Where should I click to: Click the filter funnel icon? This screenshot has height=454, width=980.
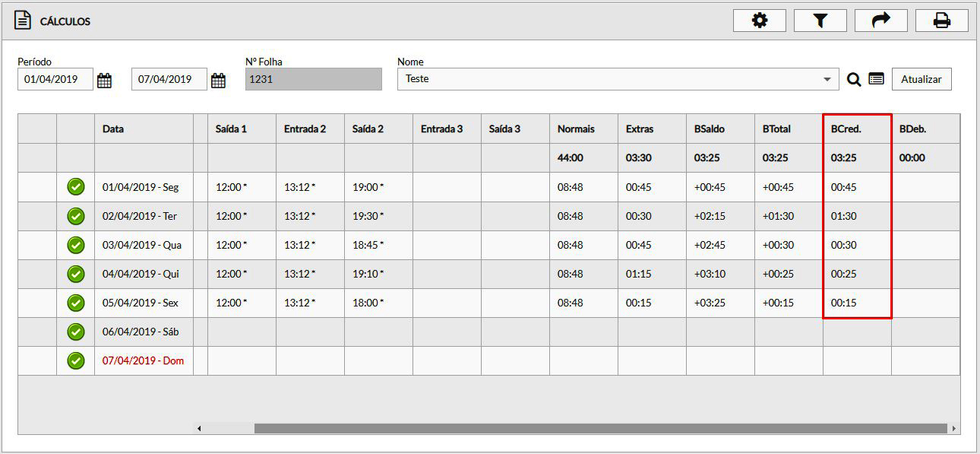820,21
